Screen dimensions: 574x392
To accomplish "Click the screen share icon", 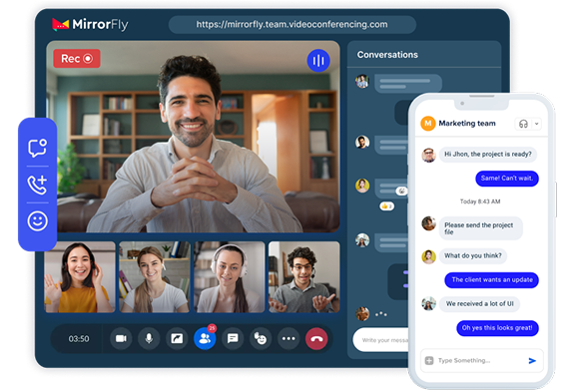I will coord(177,338).
